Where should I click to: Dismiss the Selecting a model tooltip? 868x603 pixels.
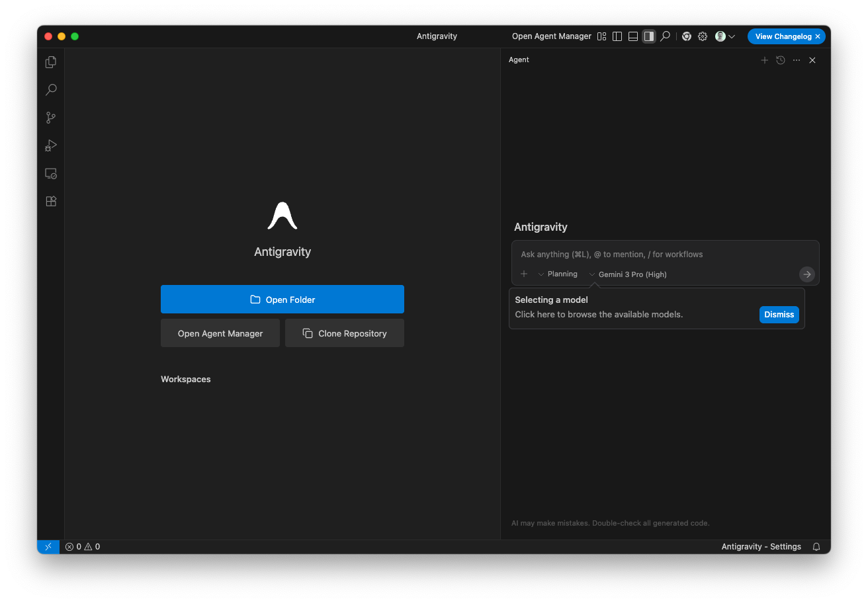[x=779, y=315]
